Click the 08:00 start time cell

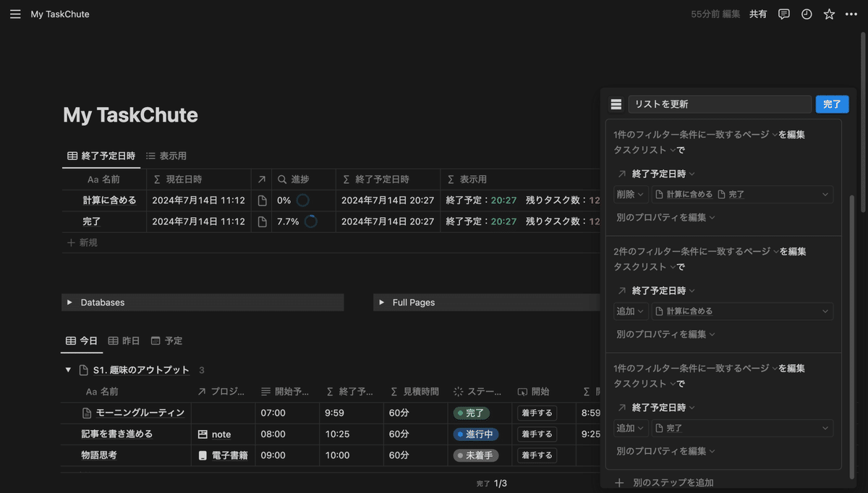[x=287, y=434]
